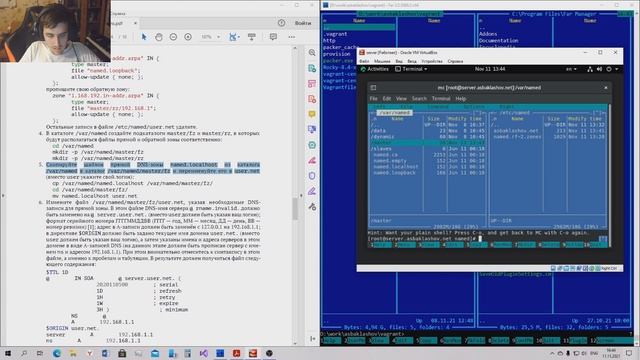The width and height of the screenshot is (640, 360).
Task: Open Microsoft Store from taskbar
Action: tap(122, 353)
